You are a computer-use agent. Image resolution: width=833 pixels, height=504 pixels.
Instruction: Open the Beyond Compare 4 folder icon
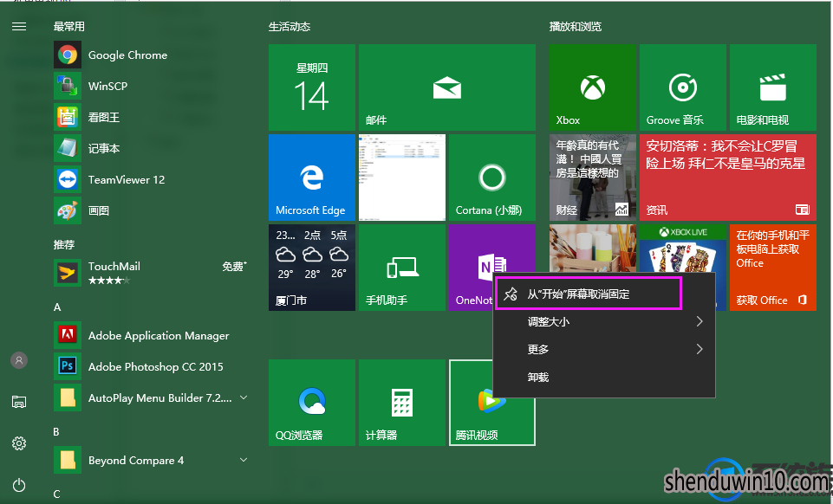click(x=68, y=460)
